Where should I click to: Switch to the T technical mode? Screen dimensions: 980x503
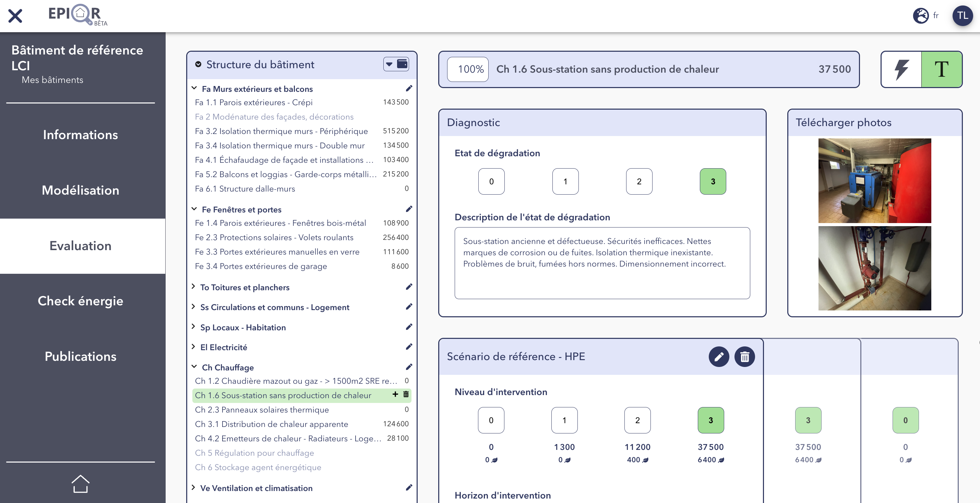coord(942,69)
